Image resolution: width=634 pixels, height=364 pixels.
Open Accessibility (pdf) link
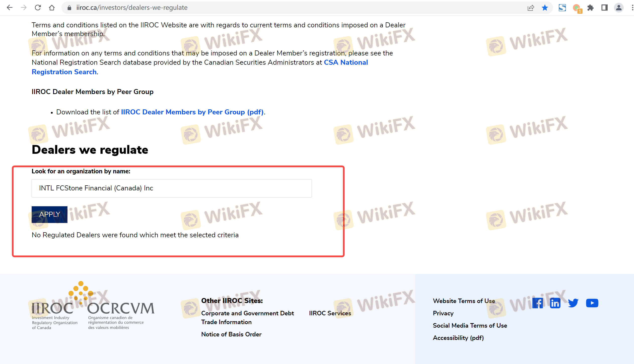coord(458,338)
